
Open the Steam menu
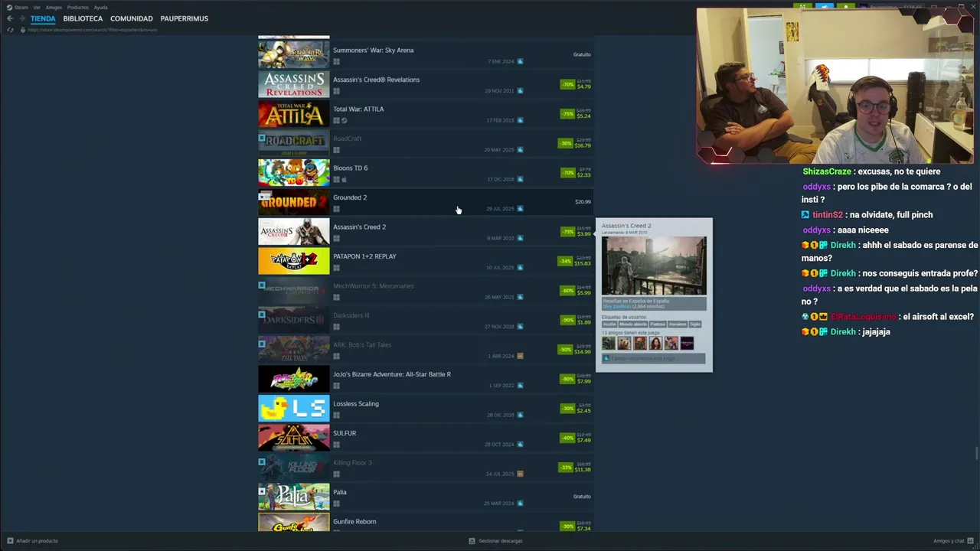[x=21, y=8]
